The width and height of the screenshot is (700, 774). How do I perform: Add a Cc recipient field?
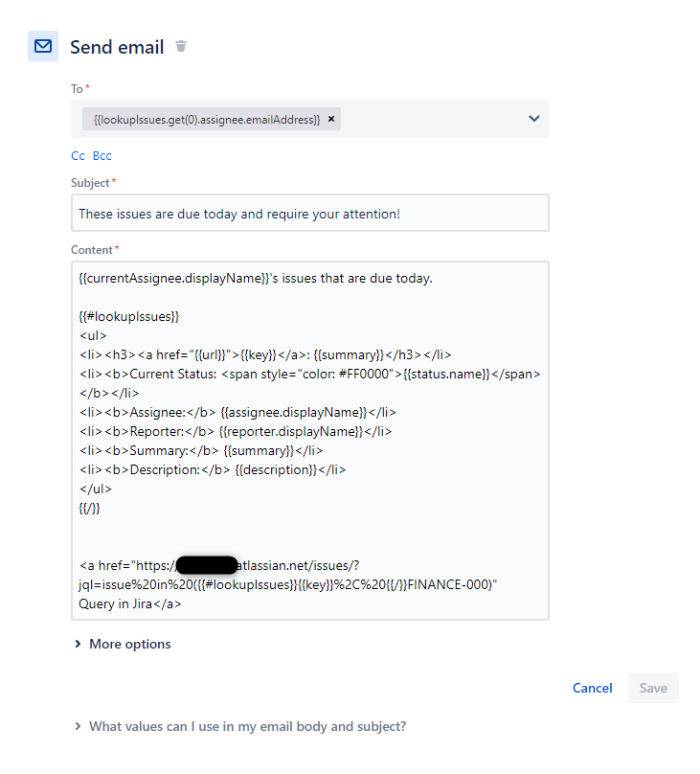pos(78,155)
